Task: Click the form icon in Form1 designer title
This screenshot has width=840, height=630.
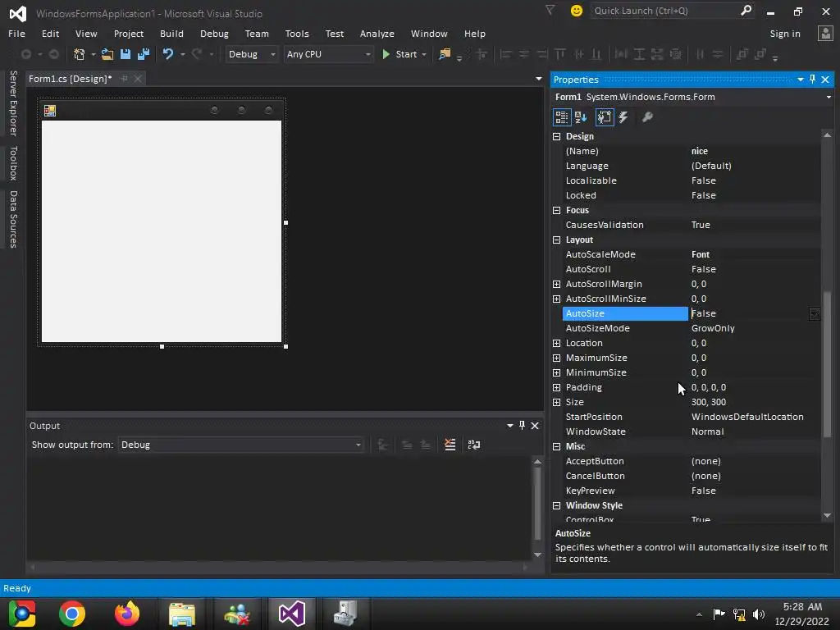Action: click(x=50, y=111)
